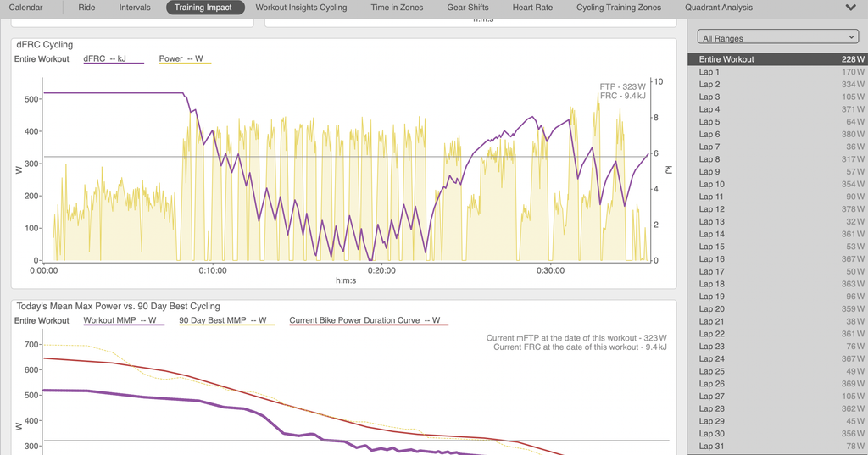Select Lap 21 at 38 W
This screenshot has width=868, height=455.
[778, 321]
